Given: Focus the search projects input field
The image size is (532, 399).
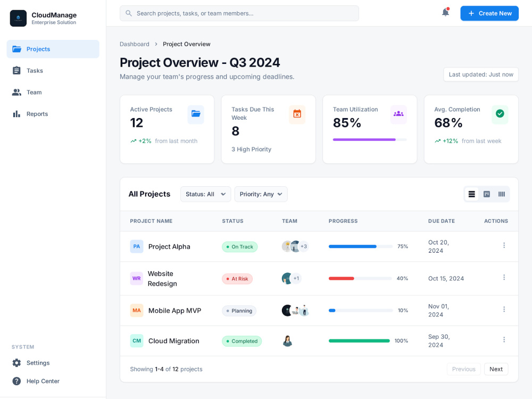Looking at the screenshot, I should click(239, 13).
